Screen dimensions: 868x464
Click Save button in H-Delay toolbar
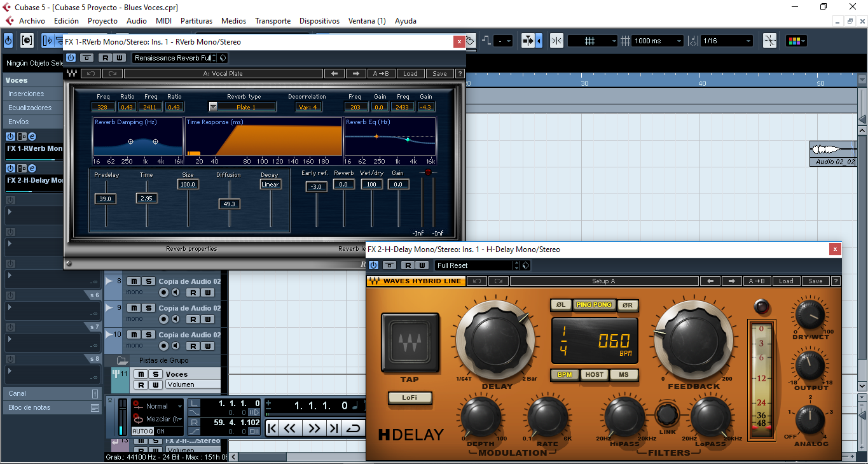pos(816,281)
